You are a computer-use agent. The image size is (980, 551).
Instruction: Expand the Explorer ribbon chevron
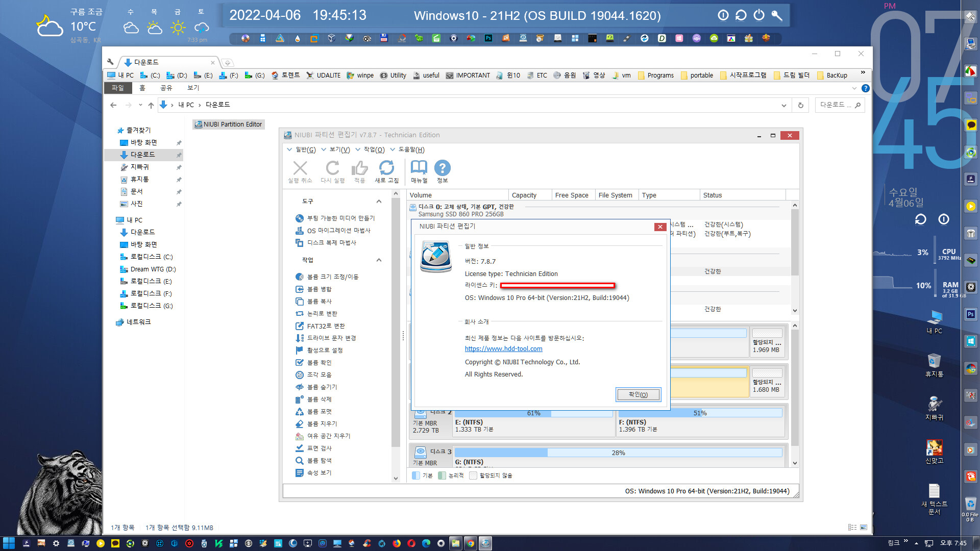pos(854,88)
